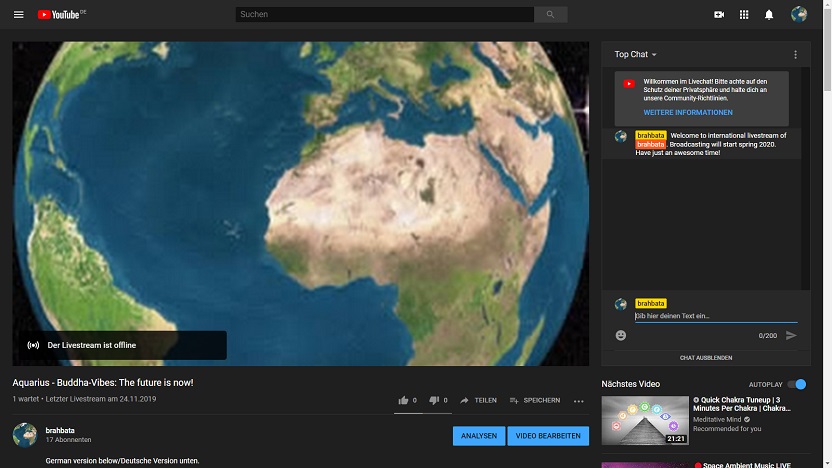Expand the Top Chat dropdown
The height and width of the screenshot is (468, 832).
(x=636, y=55)
